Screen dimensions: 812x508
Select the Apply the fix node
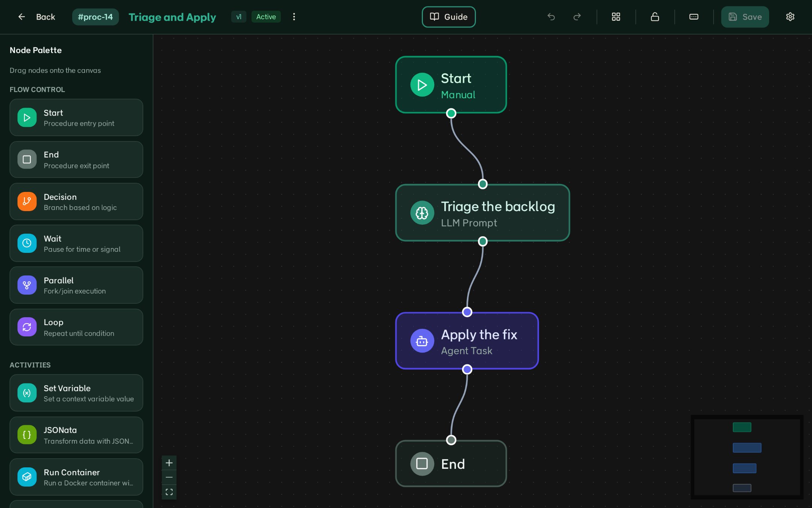point(467,341)
